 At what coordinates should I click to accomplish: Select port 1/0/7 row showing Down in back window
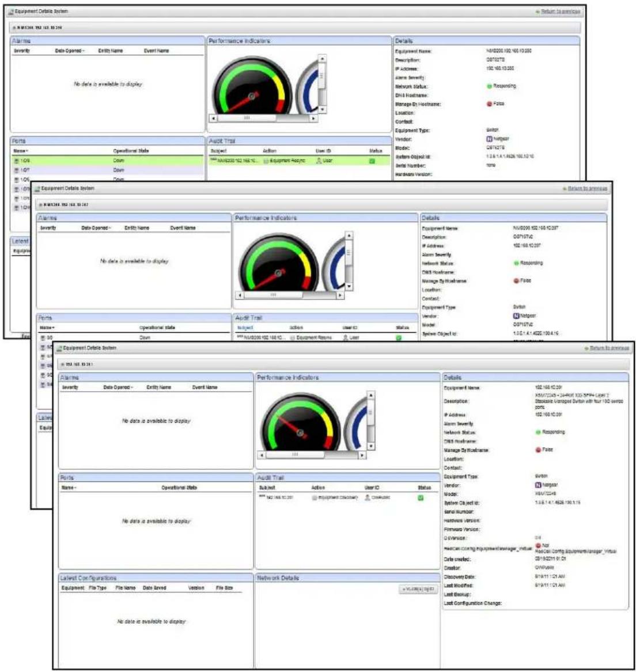108,170
